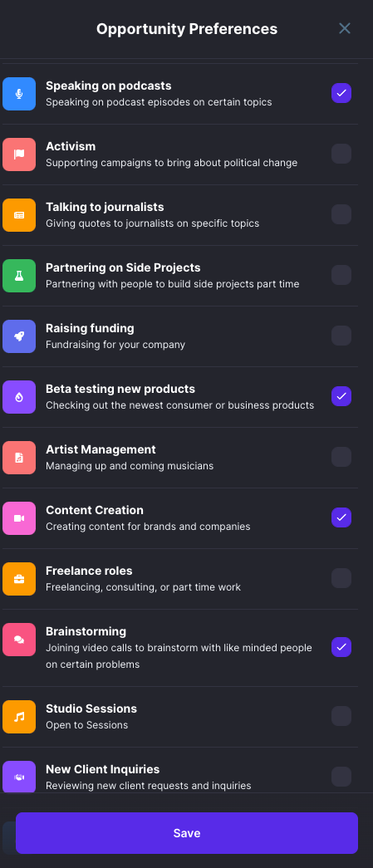Click the Activism flag icon
Screen dimensions: 373x868
coord(19,154)
